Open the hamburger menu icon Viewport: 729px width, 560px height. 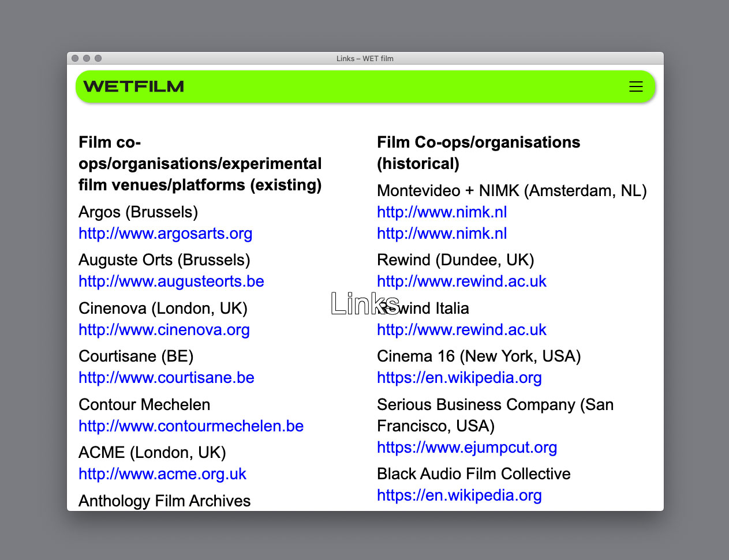click(635, 87)
